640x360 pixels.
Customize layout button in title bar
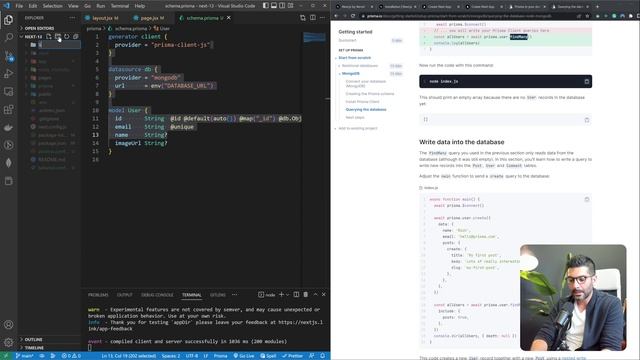291,6
